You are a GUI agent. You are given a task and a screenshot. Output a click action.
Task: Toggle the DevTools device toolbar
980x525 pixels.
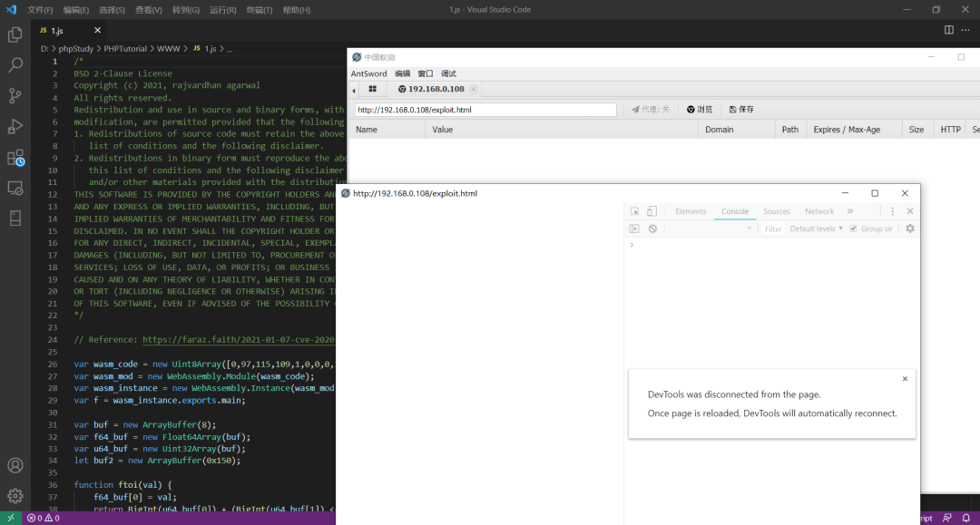coord(652,211)
